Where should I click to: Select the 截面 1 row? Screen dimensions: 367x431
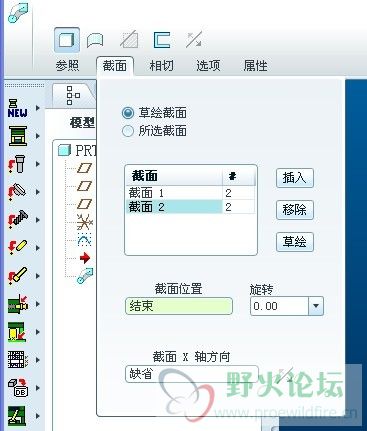click(x=190, y=193)
